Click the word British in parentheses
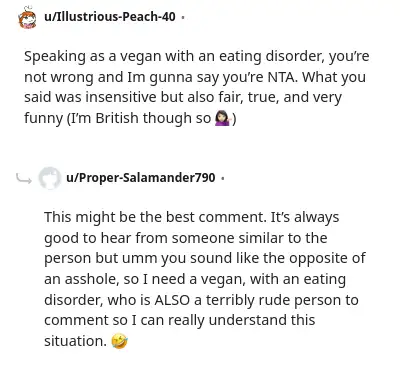 click(117, 118)
